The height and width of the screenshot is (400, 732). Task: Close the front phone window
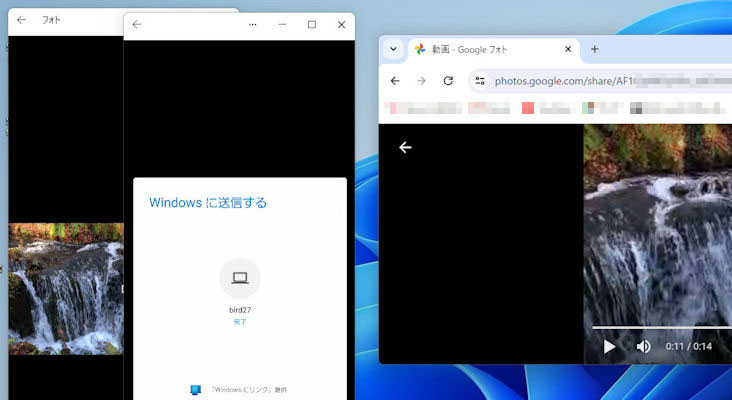coord(341,24)
